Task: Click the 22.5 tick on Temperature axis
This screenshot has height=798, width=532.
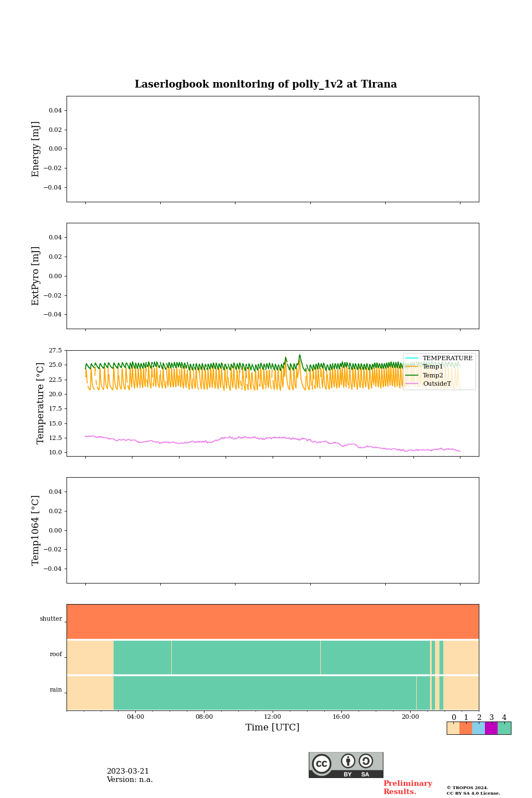Action: 55,380
